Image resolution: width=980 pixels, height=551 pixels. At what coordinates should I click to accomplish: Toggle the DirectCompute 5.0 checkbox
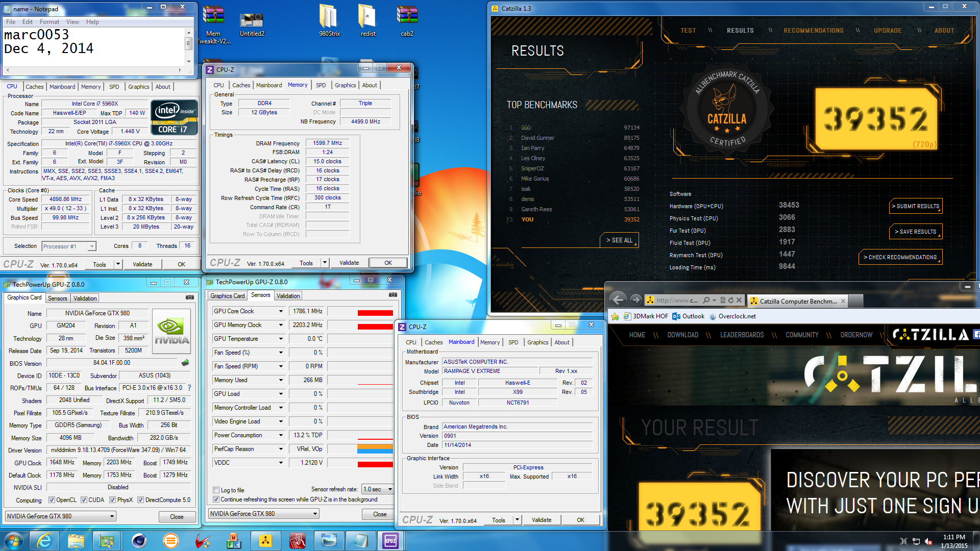(x=141, y=500)
